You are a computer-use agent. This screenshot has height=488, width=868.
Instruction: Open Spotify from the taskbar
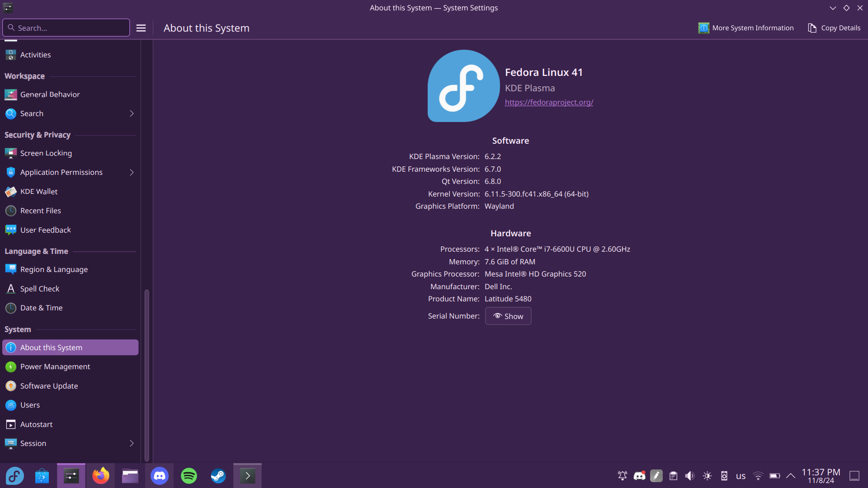[189, 476]
